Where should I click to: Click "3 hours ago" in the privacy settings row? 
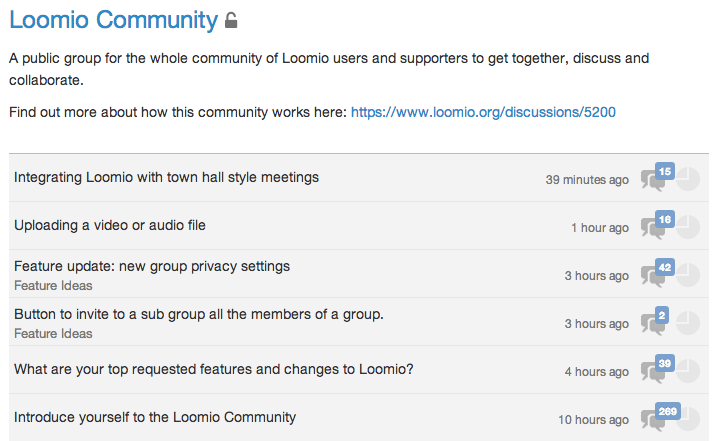[x=597, y=275]
